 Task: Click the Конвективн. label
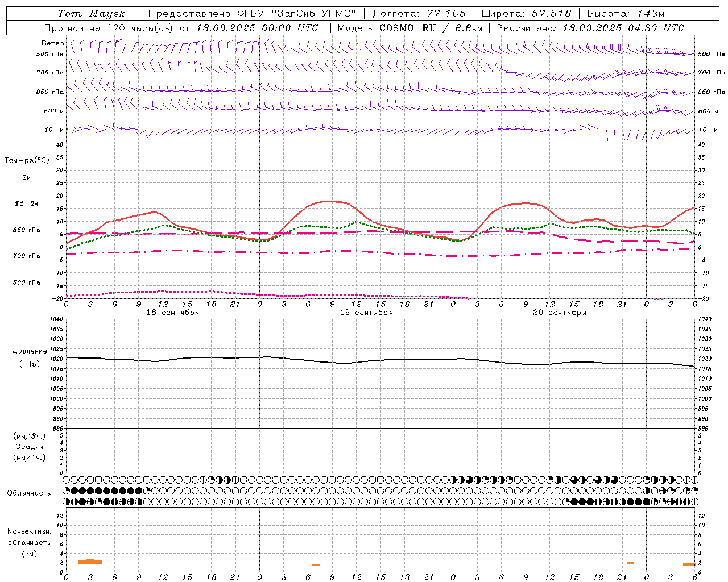pyautogui.click(x=29, y=531)
